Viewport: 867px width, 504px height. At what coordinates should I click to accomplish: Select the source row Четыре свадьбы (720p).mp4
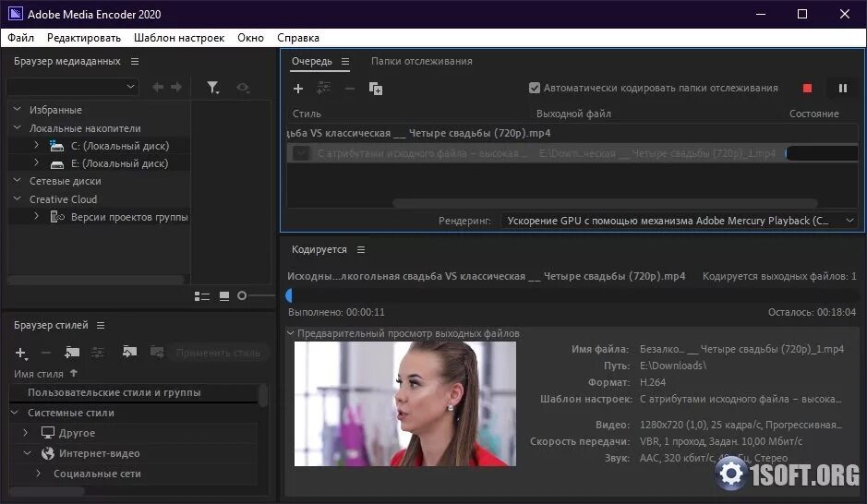(x=572, y=133)
